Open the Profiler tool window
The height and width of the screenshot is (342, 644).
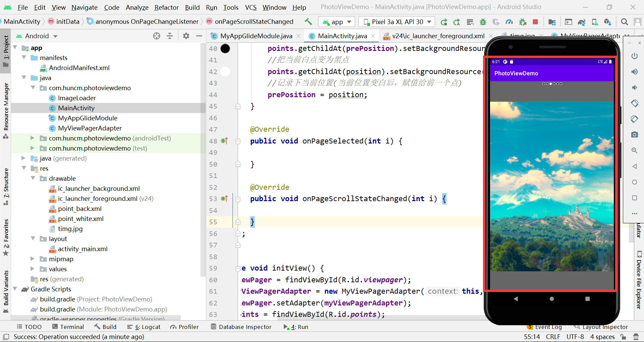coord(184,327)
